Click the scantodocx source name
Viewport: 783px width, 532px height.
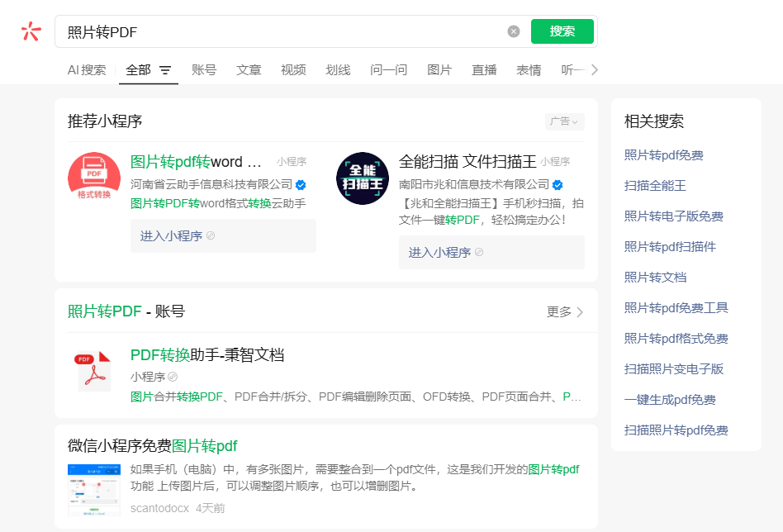159,508
